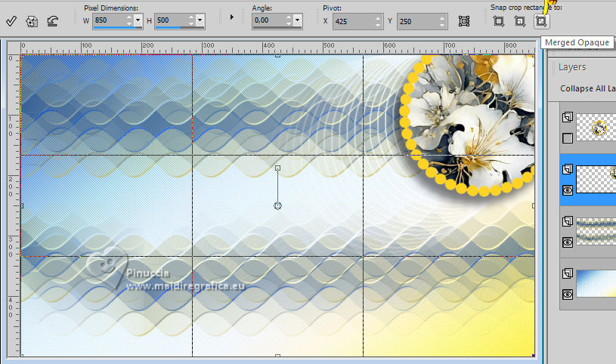Snap crop rectangle to Merged Opaque icon
The image size is (616, 364).
click(541, 21)
